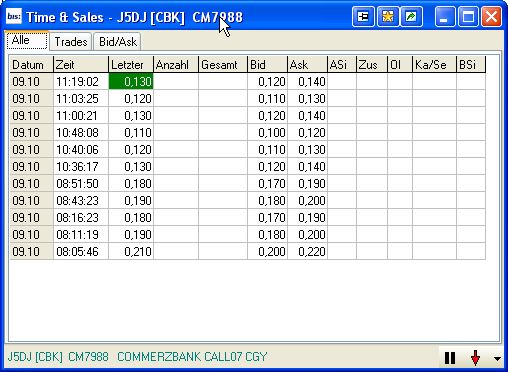Switch to the Trades tab

[x=71, y=42]
